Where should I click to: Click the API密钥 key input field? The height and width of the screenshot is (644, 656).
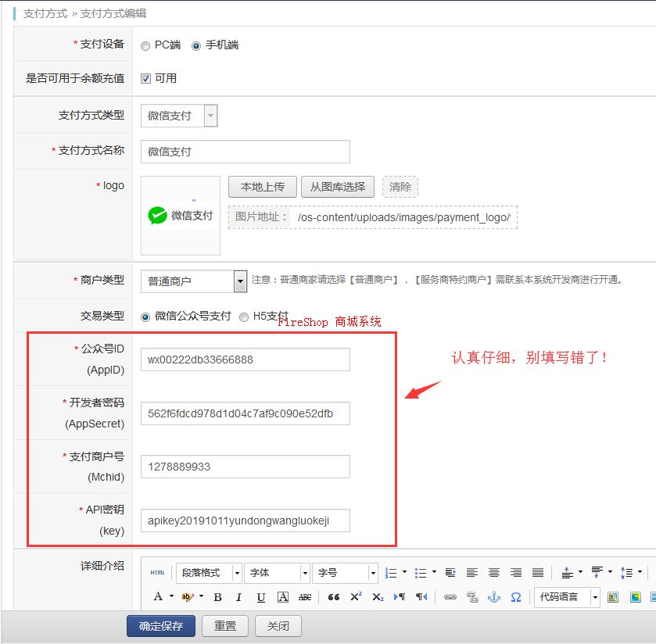pyautogui.click(x=246, y=521)
